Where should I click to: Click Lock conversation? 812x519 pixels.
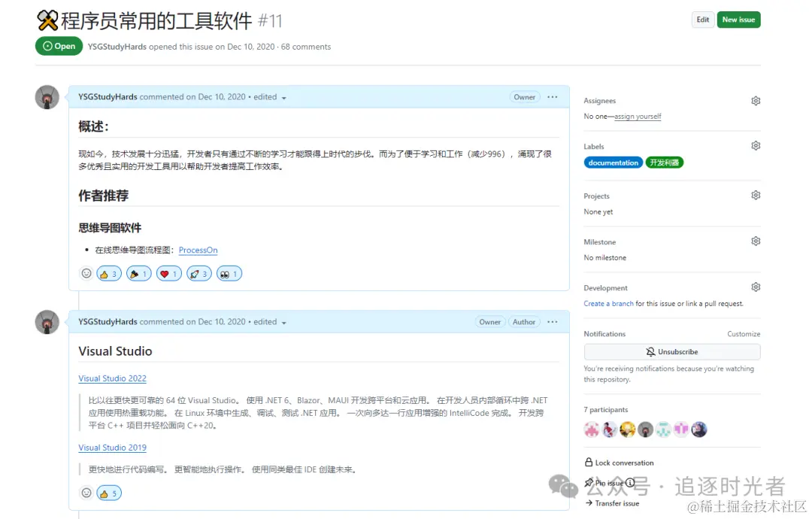624,463
